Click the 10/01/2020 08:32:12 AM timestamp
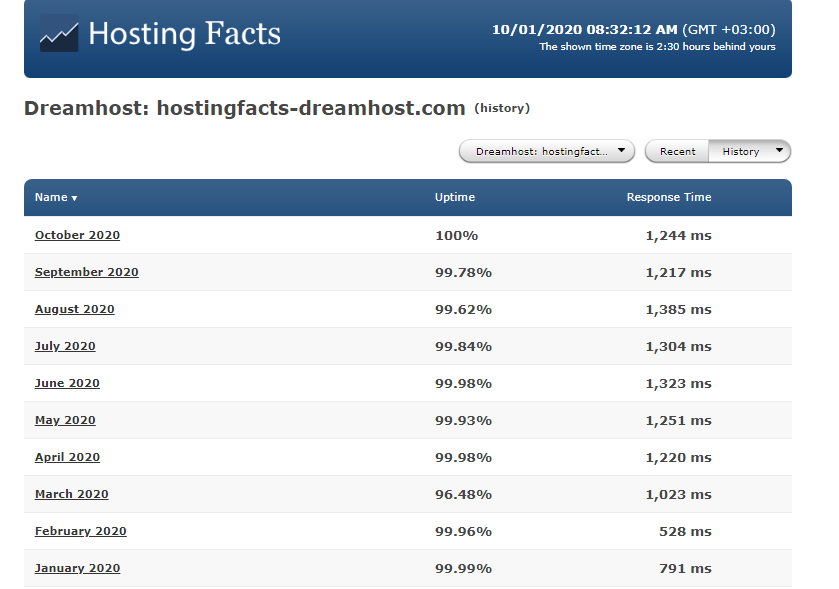 (584, 29)
